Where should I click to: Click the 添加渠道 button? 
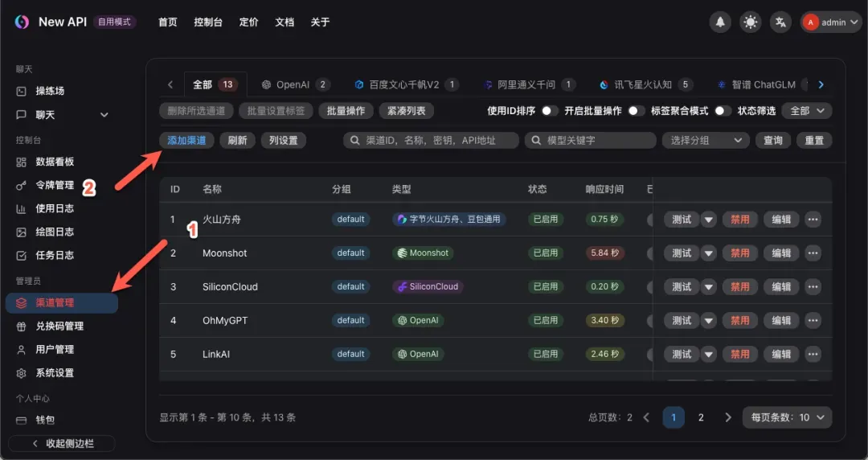[x=186, y=140]
